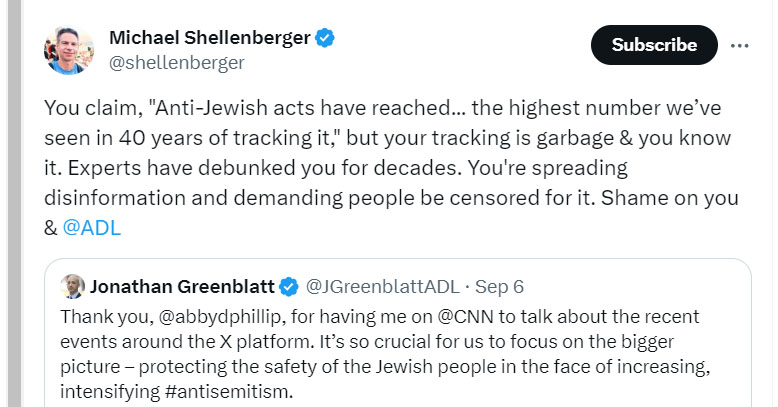Click the Jonathan Greenblatt display name
The width and height of the screenshot is (778, 407).
(x=182, y=286)
